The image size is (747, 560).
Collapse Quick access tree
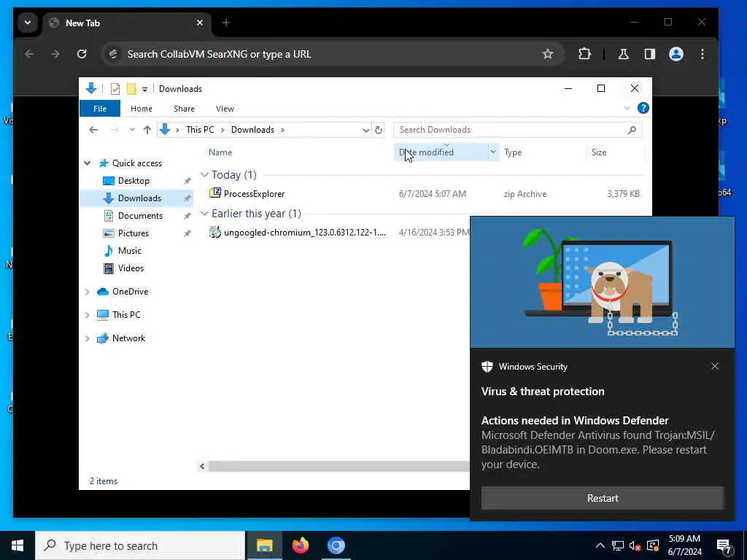pyautogui.click(x=88, y=163)
